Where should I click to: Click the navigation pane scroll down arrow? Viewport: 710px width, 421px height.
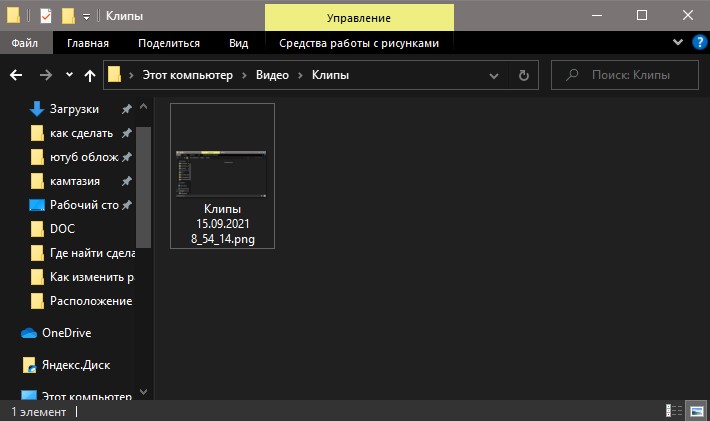[x=144, y=392]
